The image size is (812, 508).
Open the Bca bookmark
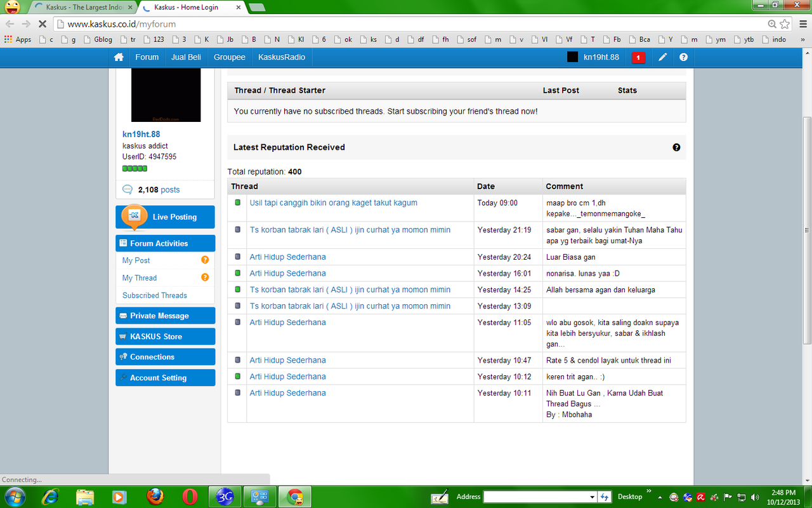click(x=639, y=39)
